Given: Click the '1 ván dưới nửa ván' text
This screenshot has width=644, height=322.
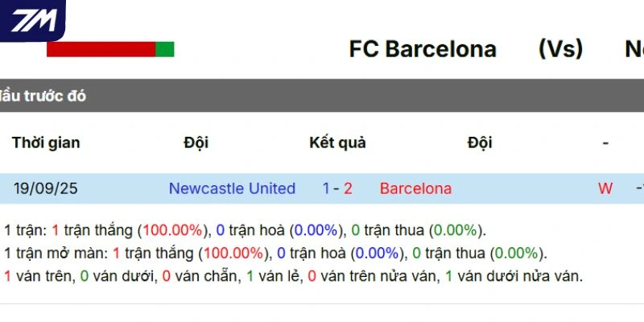Looking at the screenshot, I should (x=514, y=276).
